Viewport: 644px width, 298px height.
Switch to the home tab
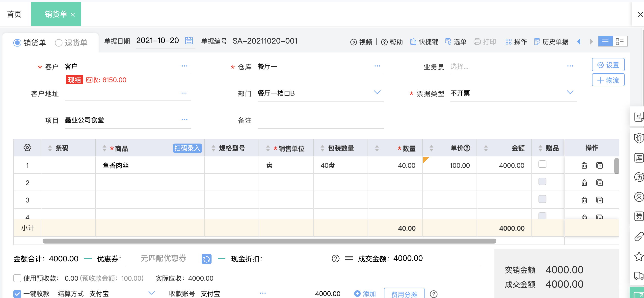[14, 14]
